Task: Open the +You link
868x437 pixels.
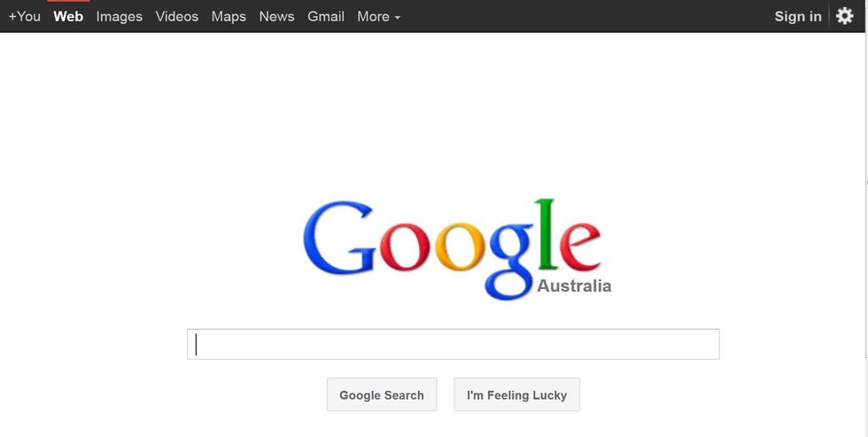Action: [x=25, y=16]
